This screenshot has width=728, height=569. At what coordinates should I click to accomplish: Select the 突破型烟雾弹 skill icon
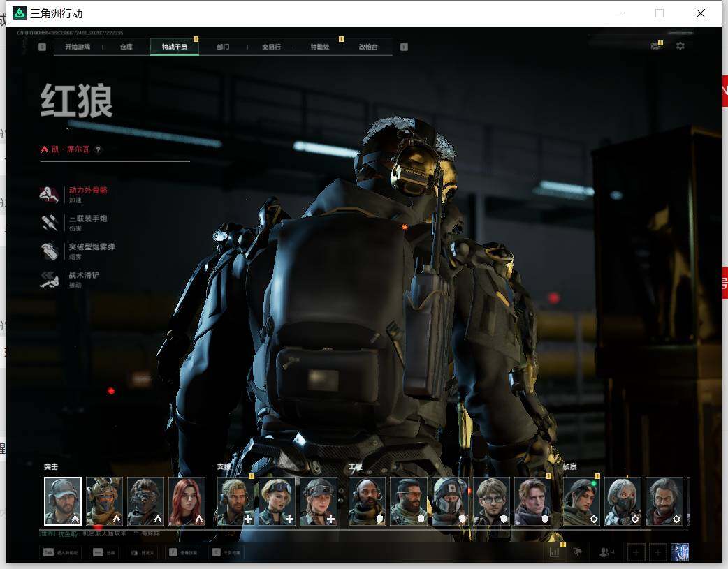[x=49, y=251]
